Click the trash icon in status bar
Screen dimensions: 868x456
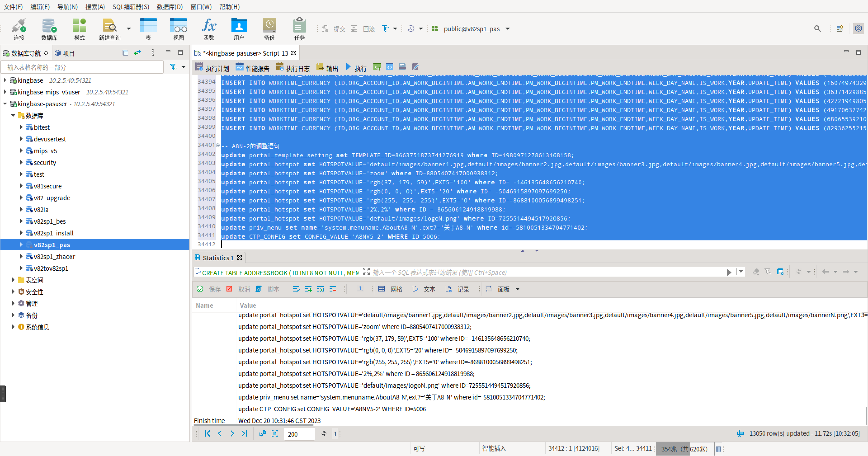[718, 449]
